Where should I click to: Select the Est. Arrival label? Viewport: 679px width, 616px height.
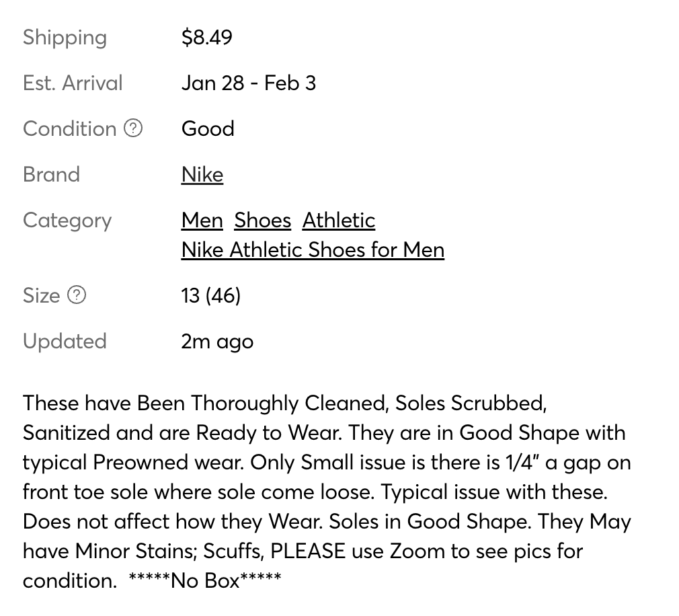[x=73, y=83]
